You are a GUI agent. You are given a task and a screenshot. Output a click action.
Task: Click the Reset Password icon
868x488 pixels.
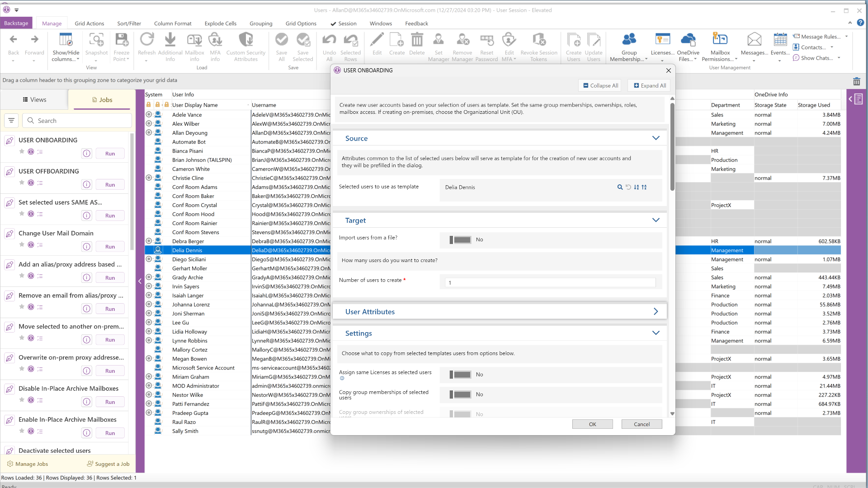[486, 41]
